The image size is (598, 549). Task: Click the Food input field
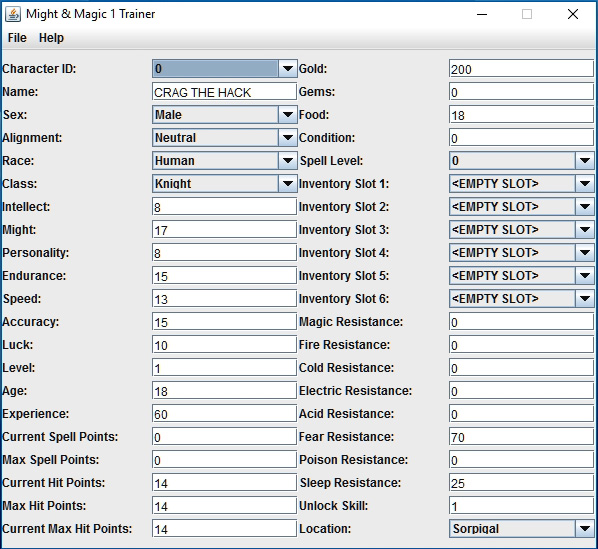[x=521, y=115]
